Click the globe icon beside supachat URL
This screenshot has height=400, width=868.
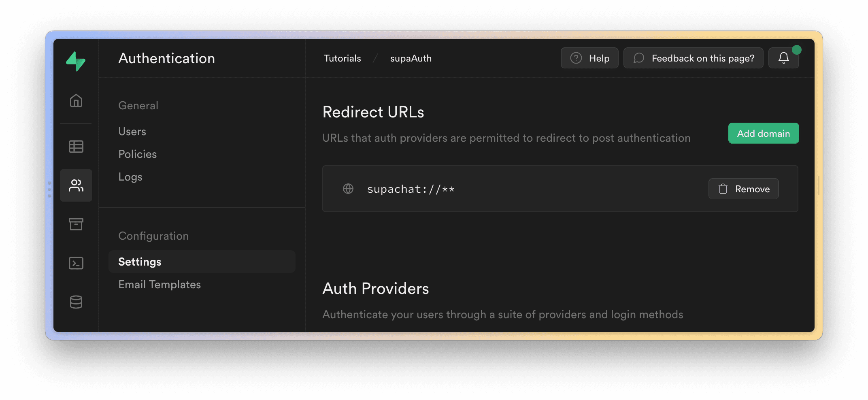348,189
